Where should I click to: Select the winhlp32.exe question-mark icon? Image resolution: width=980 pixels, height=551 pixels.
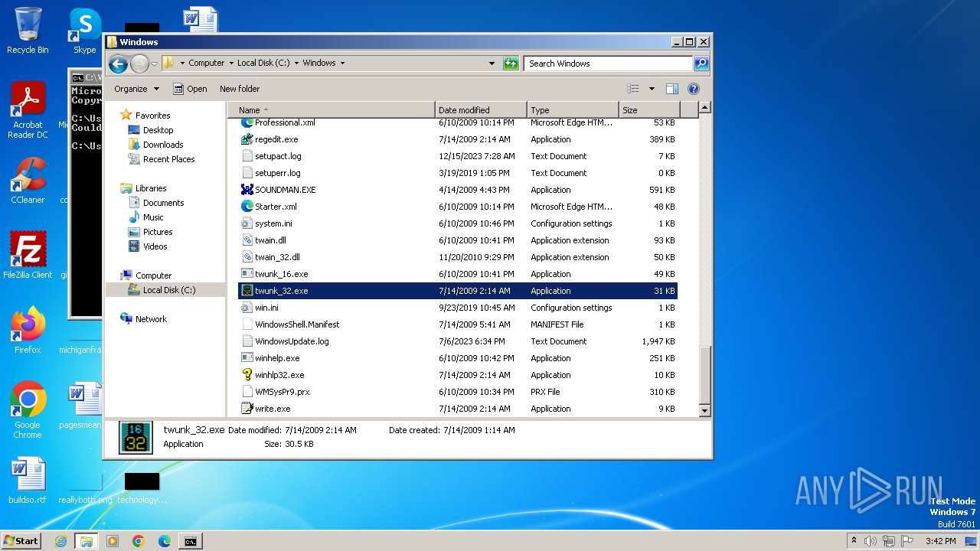pyautogui.click(x=247, y=375)
